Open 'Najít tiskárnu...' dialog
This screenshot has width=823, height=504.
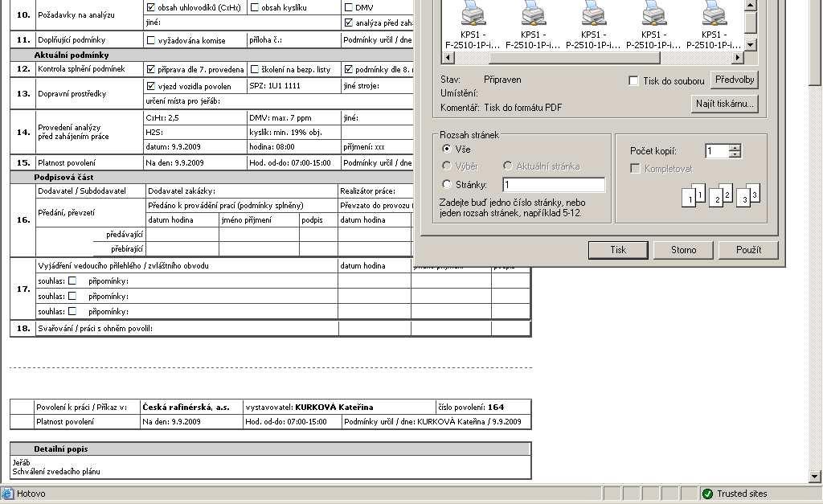724,104
